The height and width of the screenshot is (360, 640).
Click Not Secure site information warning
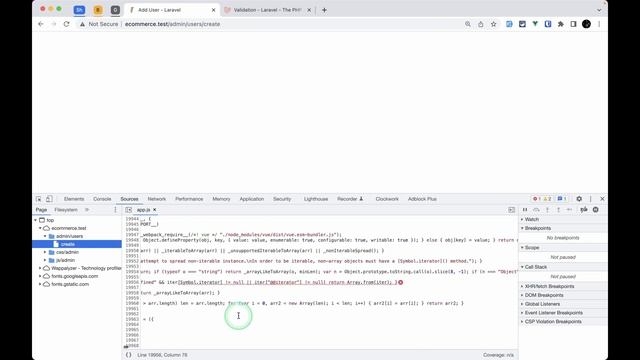[99, 24]
